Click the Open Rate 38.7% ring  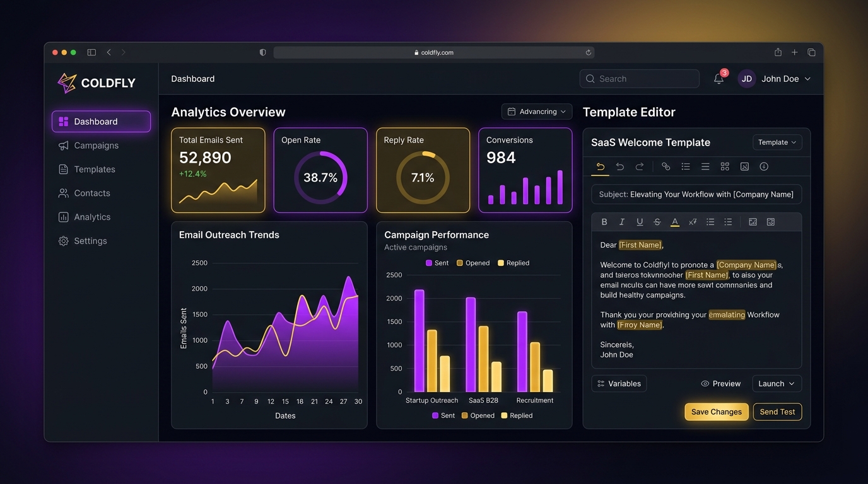click(320, 178)
